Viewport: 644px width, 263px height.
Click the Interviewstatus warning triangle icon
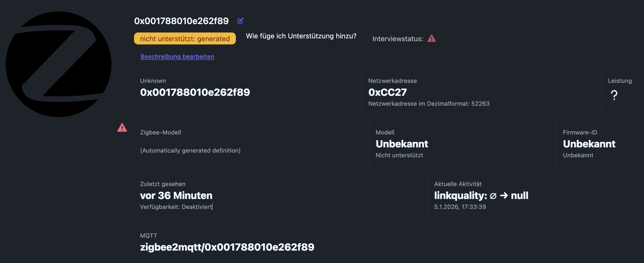[x=431, y=39]
